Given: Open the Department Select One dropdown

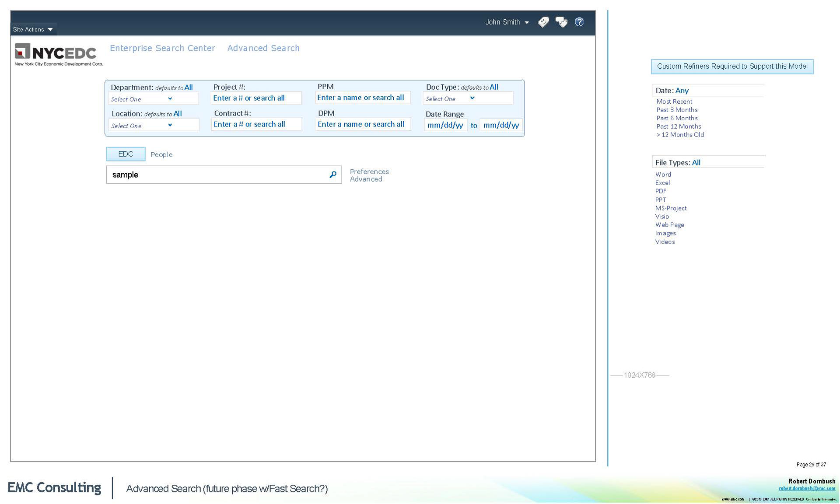Looking at the screenshot, I should point(153,99).
